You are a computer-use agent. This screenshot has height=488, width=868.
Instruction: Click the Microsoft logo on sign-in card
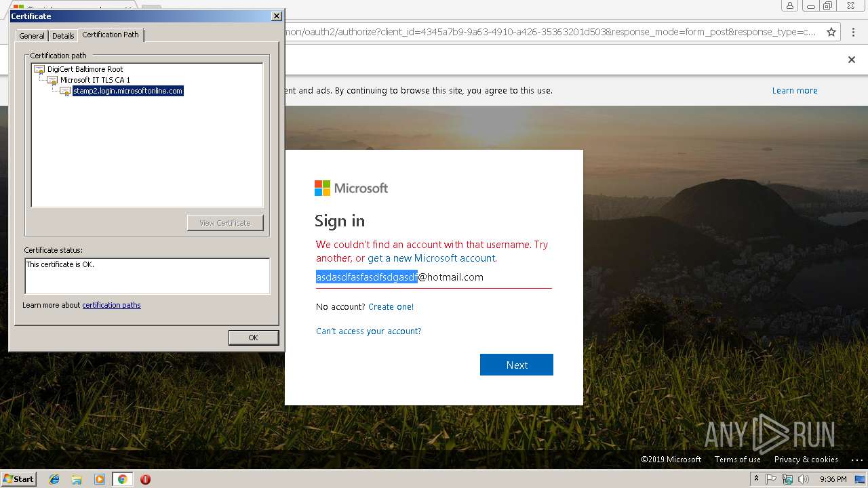351,188
